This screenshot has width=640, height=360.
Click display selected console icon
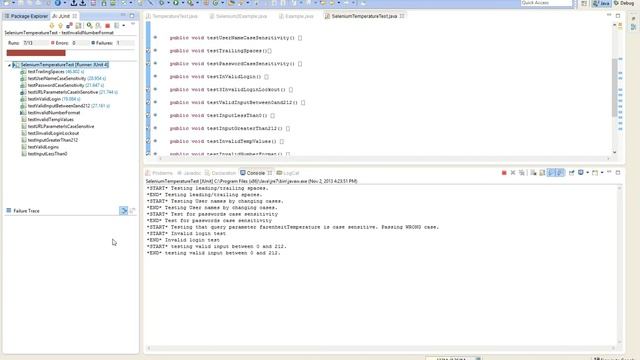click(581, 173)
